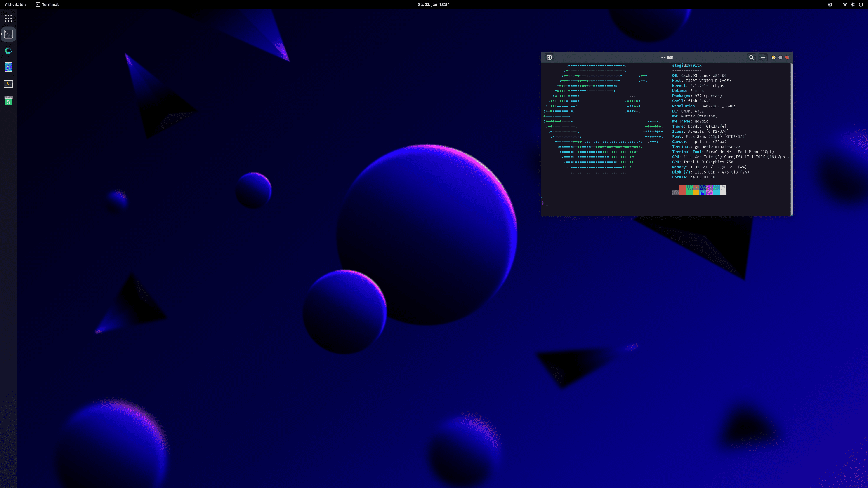Click the Aktivitäten overview button
868x488 pixels.
tap(15, 4)
